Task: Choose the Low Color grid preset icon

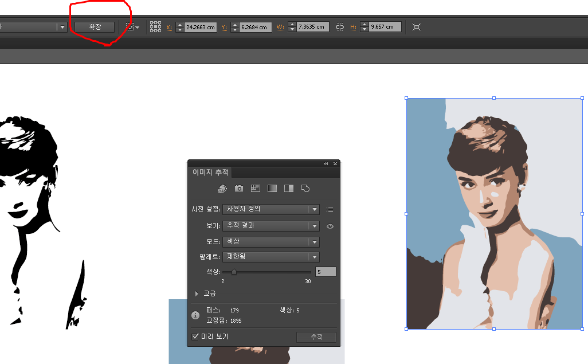Action: click(x=256, y=189)
